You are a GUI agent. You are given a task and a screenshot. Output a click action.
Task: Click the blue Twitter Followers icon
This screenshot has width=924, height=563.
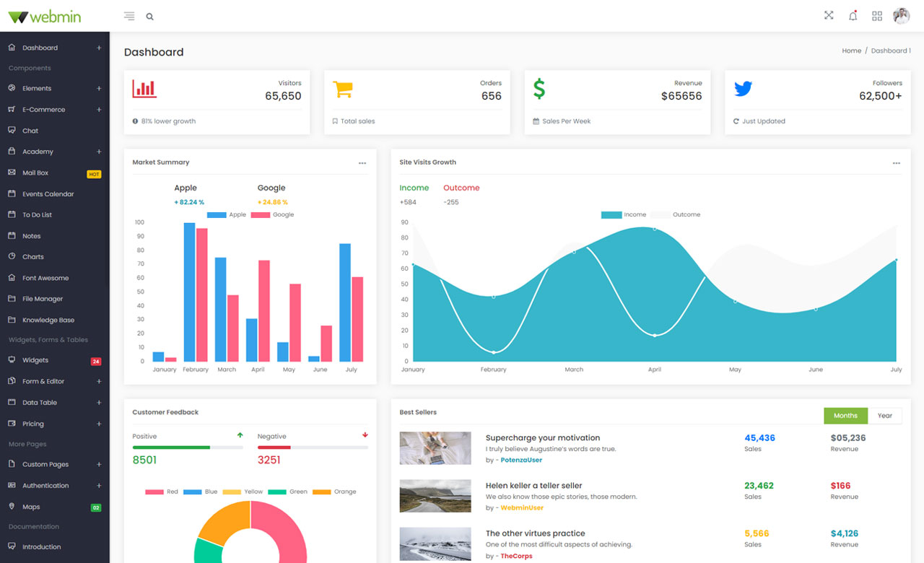744,89
